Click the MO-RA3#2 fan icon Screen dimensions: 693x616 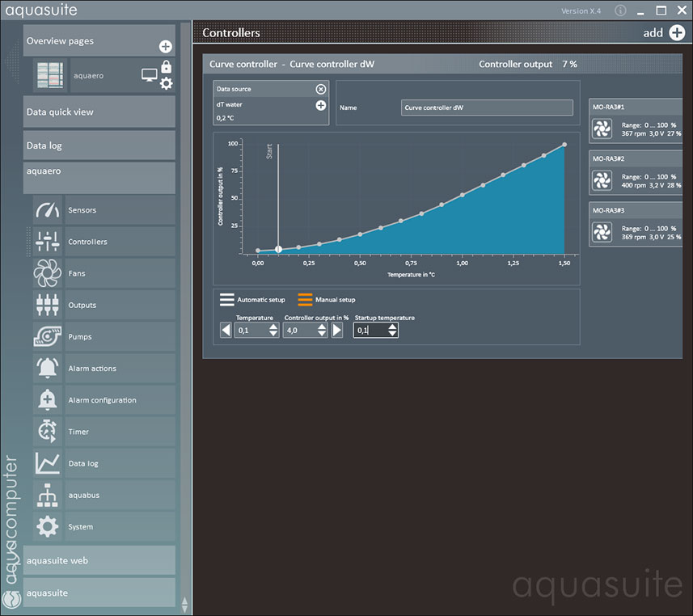click(602, 181)
